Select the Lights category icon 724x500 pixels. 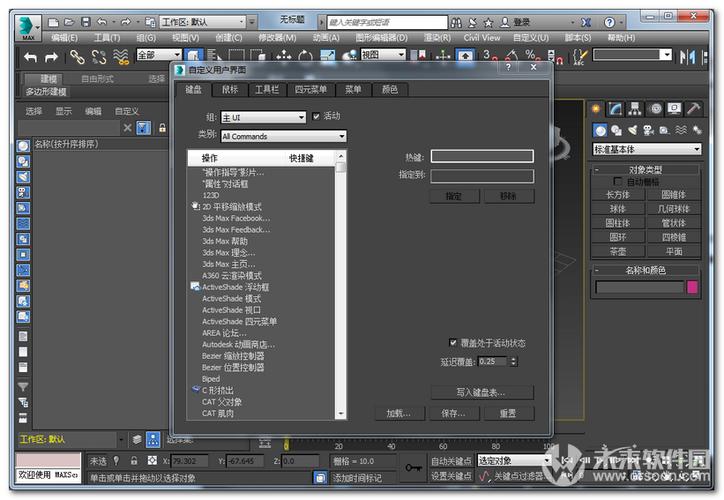tap(632, 131)
